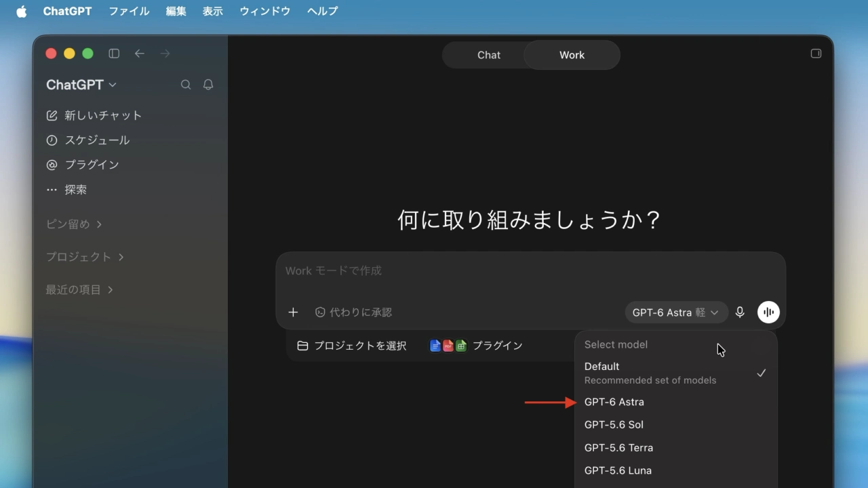Toggle the sidebar panel icon
868x488 pixels.
114,54
